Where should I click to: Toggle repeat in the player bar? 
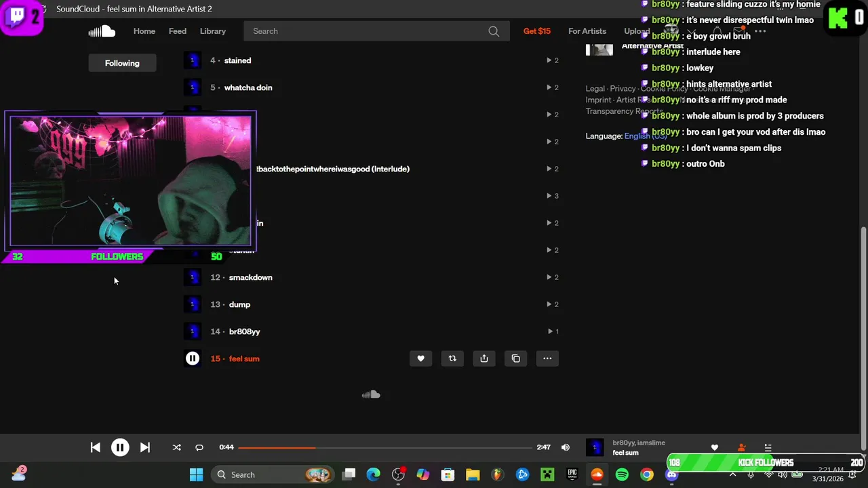coord(199,447)
